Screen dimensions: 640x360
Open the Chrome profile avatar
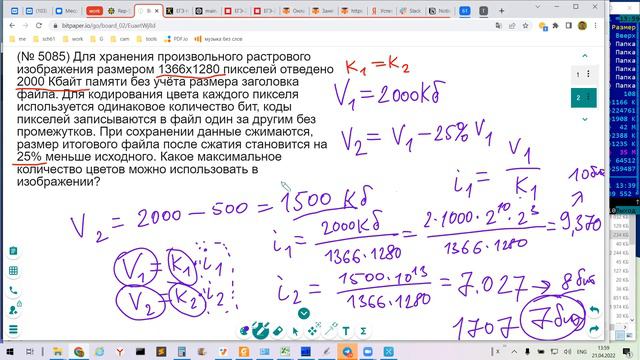point(582,26)
